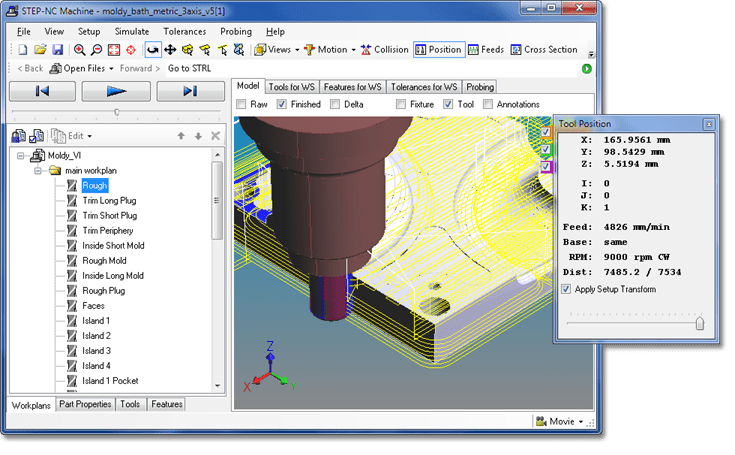Select the Trim Long Plug workingstep

(109, 201)
